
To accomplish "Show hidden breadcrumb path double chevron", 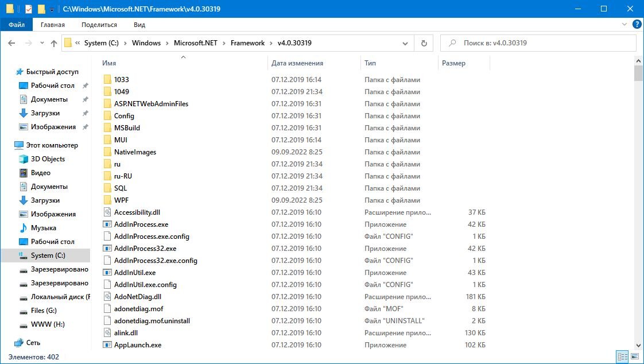I will 77,42.
